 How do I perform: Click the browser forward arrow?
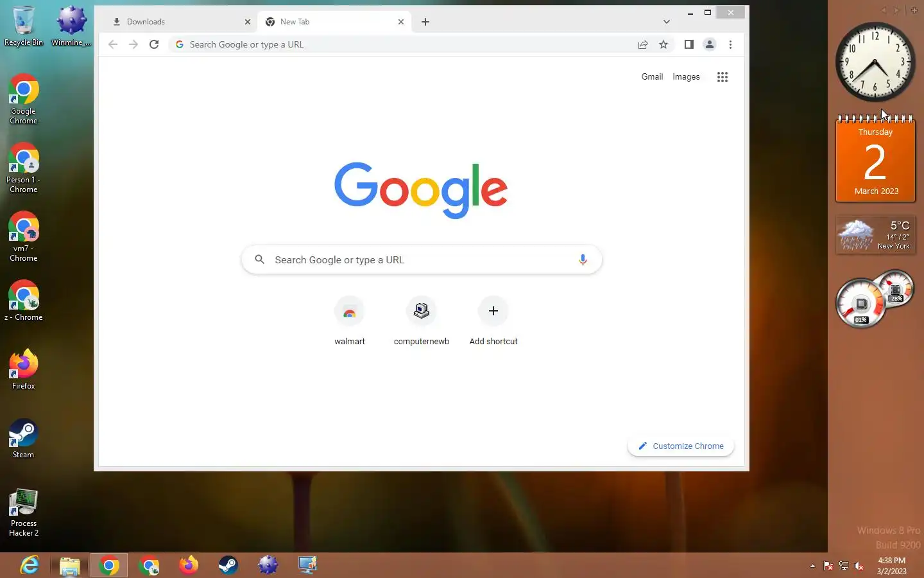(133, 44)
